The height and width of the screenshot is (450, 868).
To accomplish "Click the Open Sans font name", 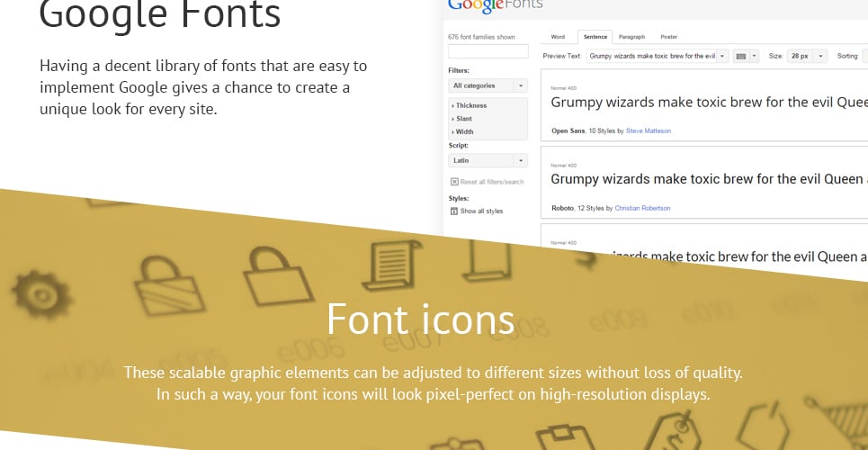I will [x=568, y=131].
